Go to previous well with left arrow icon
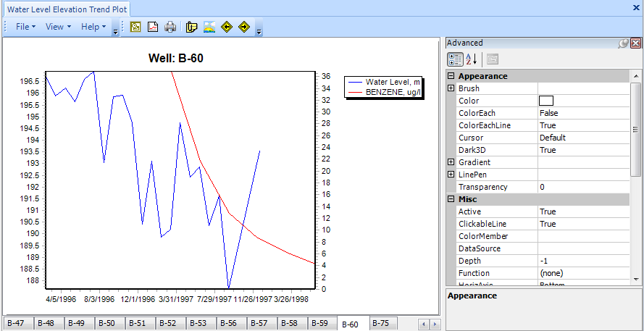The width and height of the screenshot is (644, 331). pyautogui.click(x=227, y=27)
